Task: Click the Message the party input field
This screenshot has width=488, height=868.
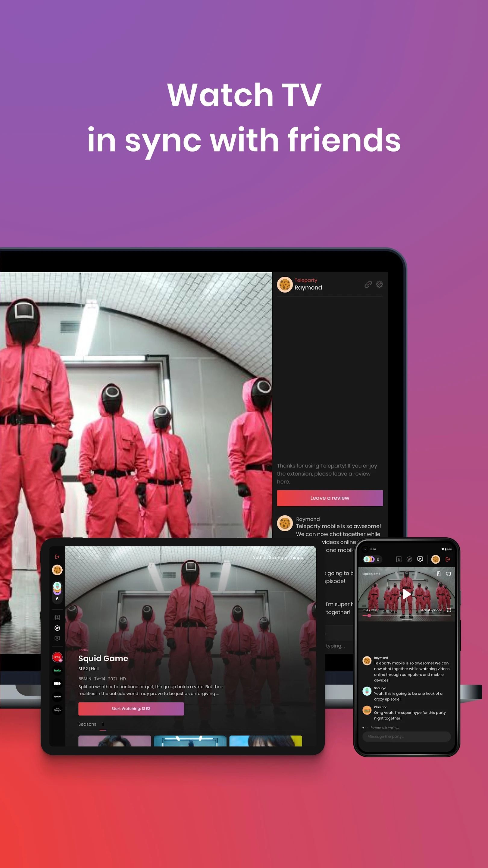Action: (406, 736)
